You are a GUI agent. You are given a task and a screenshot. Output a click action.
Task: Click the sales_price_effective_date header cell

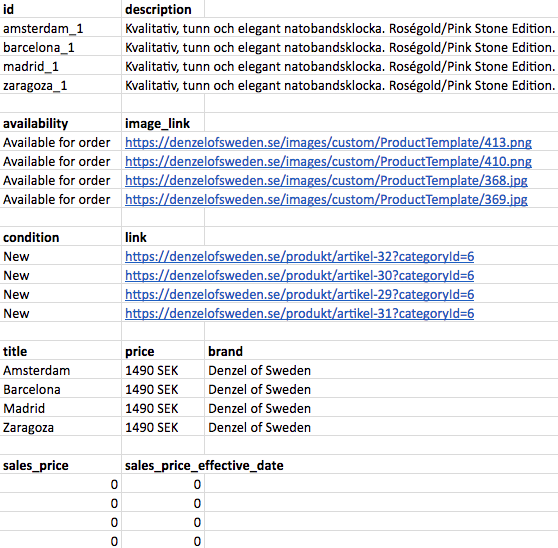[204, 466]
